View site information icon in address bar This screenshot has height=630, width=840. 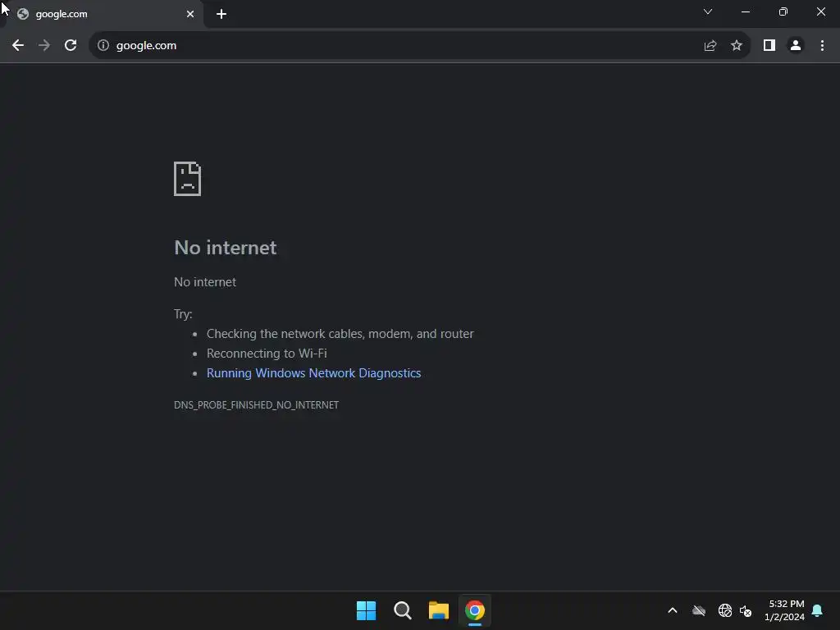103,46
